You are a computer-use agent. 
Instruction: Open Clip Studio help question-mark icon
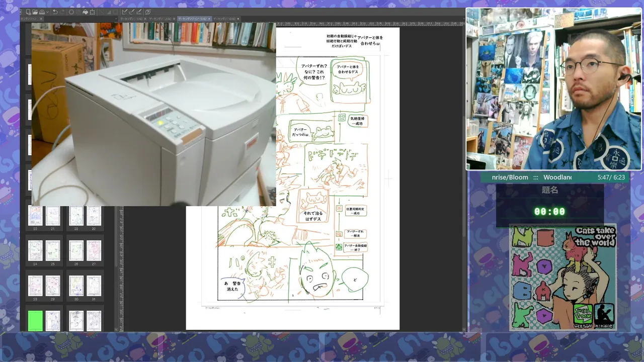pyautogui.click(x=148, y=12)
